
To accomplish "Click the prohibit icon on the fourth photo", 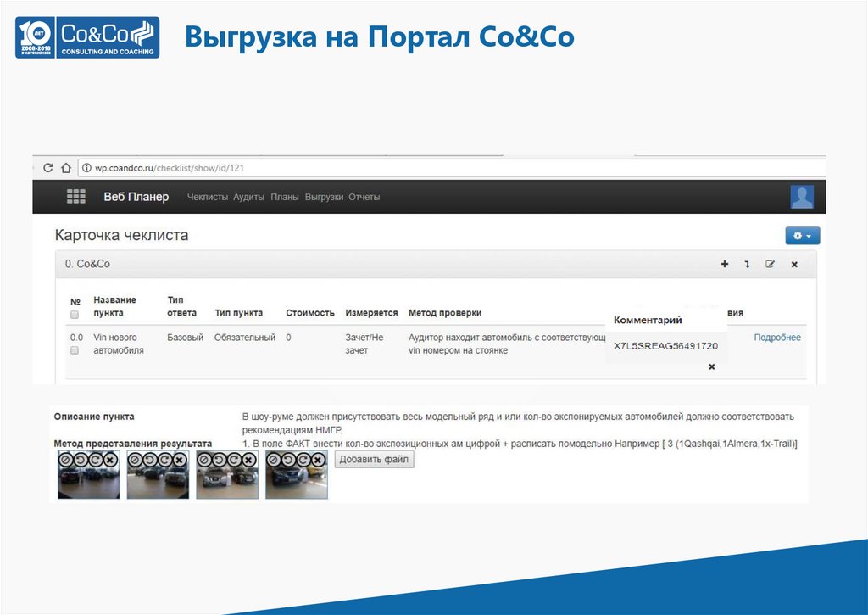I will (x=272, y=460).
